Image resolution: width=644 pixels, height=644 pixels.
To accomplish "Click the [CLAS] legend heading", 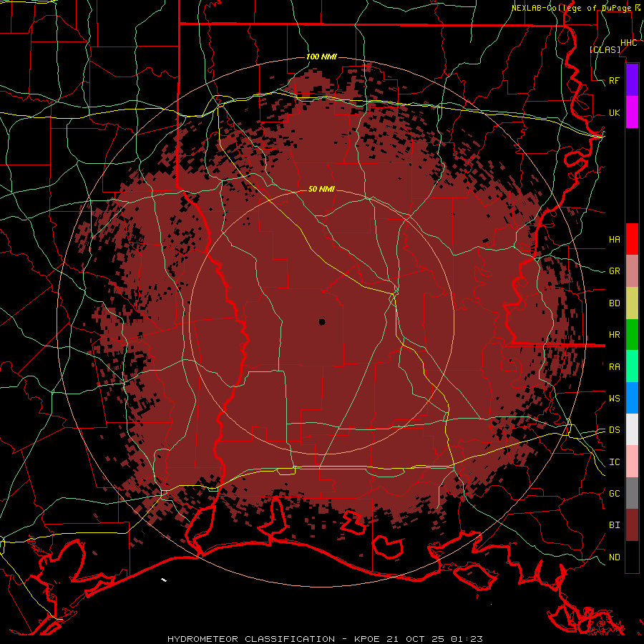I will (605, 49).
